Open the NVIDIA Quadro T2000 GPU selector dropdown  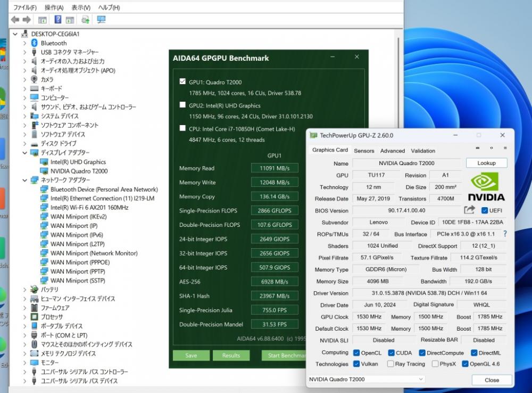(367, 379)
